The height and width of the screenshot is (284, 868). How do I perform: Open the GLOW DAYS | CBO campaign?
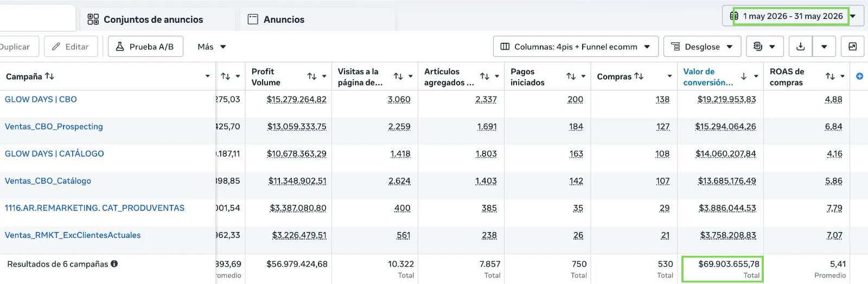(x=41, y=99)
